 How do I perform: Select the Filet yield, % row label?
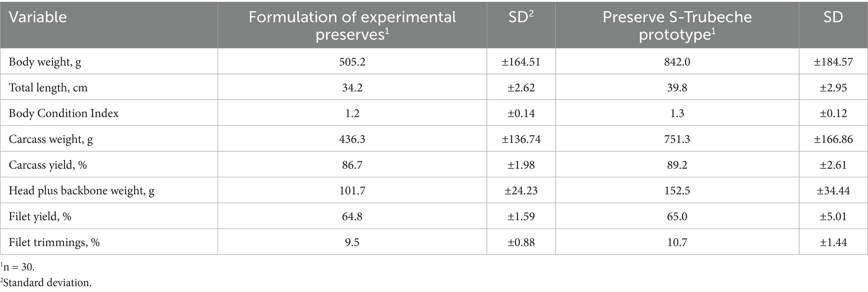[x=40, y=216]
